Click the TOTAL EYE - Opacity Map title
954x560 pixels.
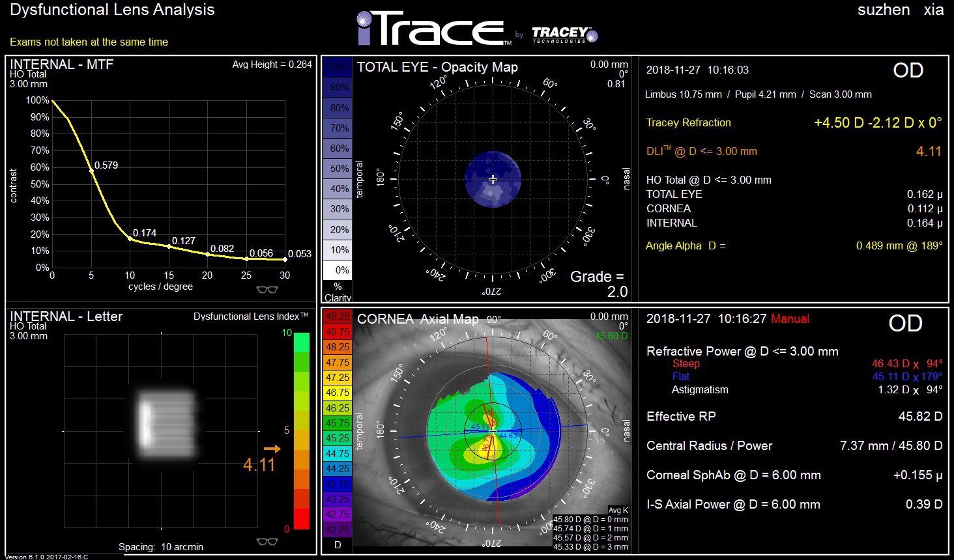point(437,67)
